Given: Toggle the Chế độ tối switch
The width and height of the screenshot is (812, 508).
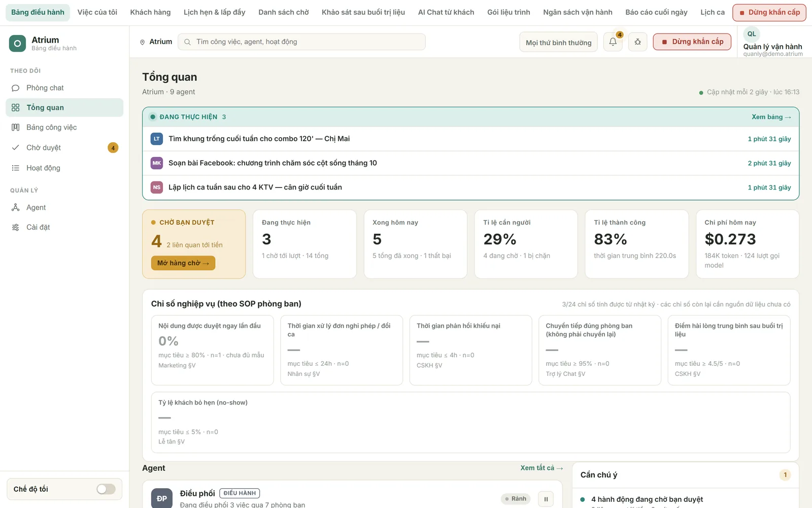Looking at the screenshot, I should [106, 489].
